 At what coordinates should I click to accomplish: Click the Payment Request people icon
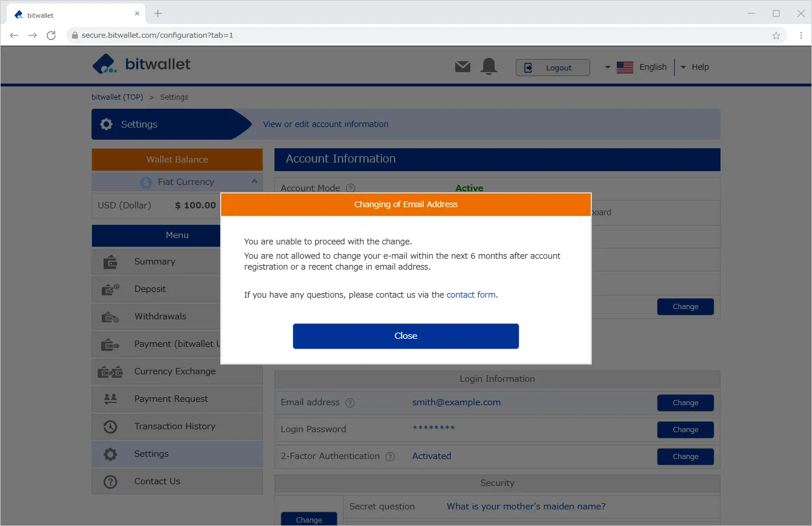[x=110, y=399]
